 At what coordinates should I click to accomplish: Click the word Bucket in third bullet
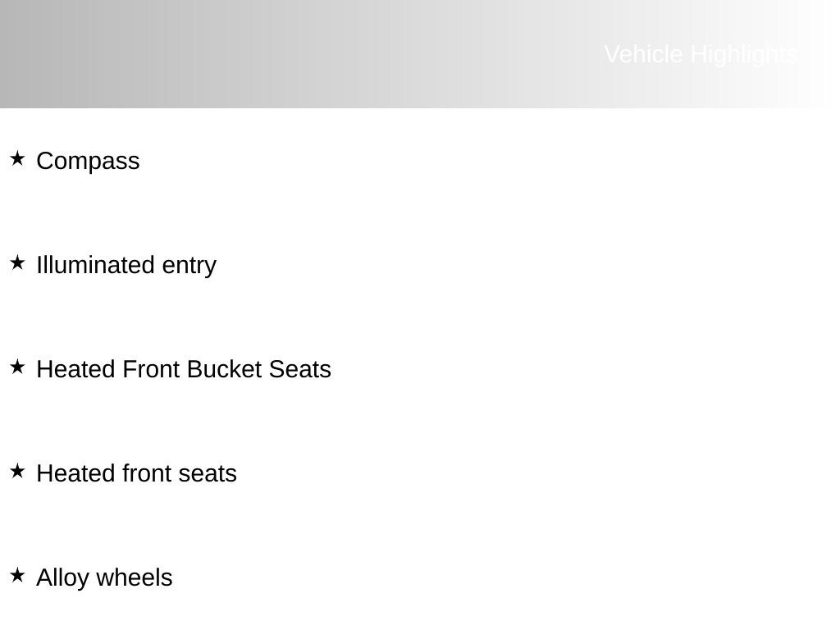click(x=224, y=369)
